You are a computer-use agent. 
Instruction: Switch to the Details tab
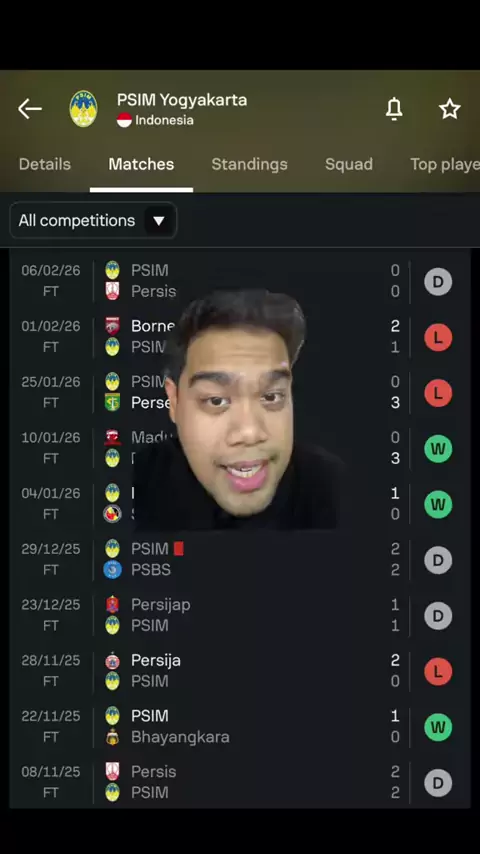pos(45,164)
